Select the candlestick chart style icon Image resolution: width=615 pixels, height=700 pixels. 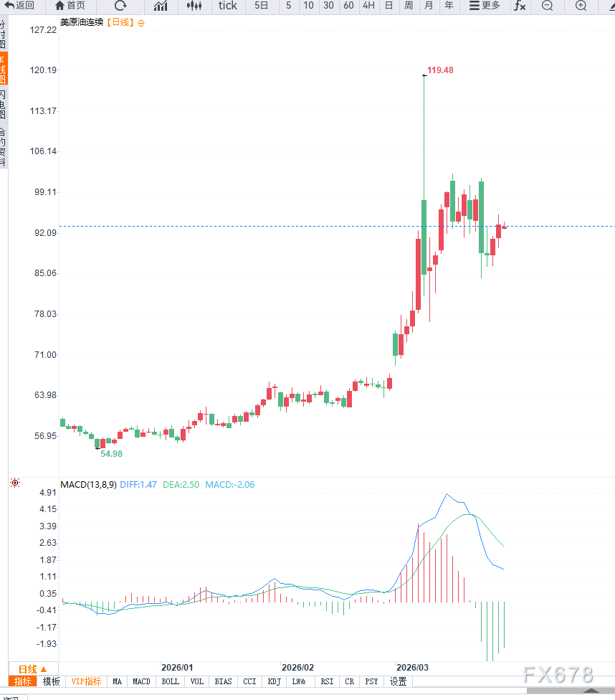[194, 6]
